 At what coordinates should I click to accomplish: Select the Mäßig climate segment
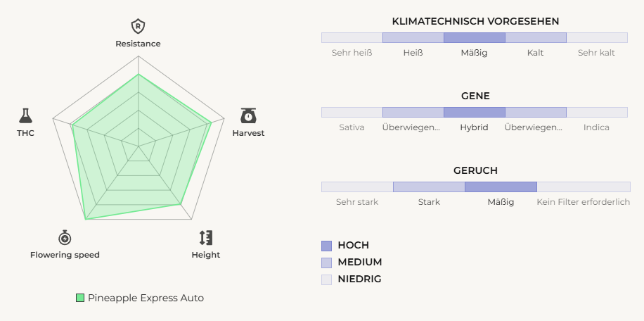tap(474, 38)
